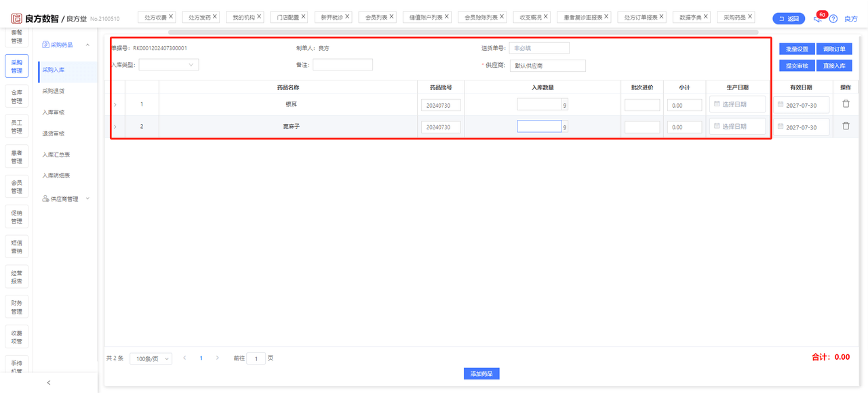Open the notification bell showing 60
Viewport: 868px width, 393px height.
[818, 18]
